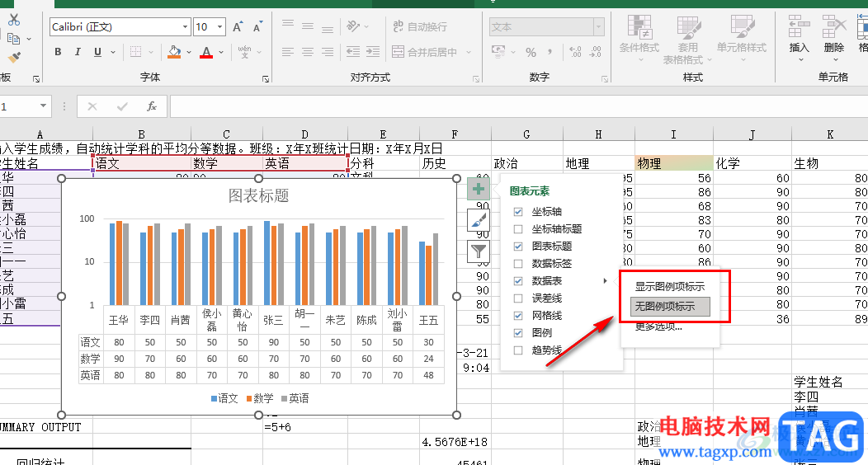Image resolution: width=868 pixels, height=465 pixels.
Task: Open 更多选项 more options entry
Action: click(x=658, y=326)
